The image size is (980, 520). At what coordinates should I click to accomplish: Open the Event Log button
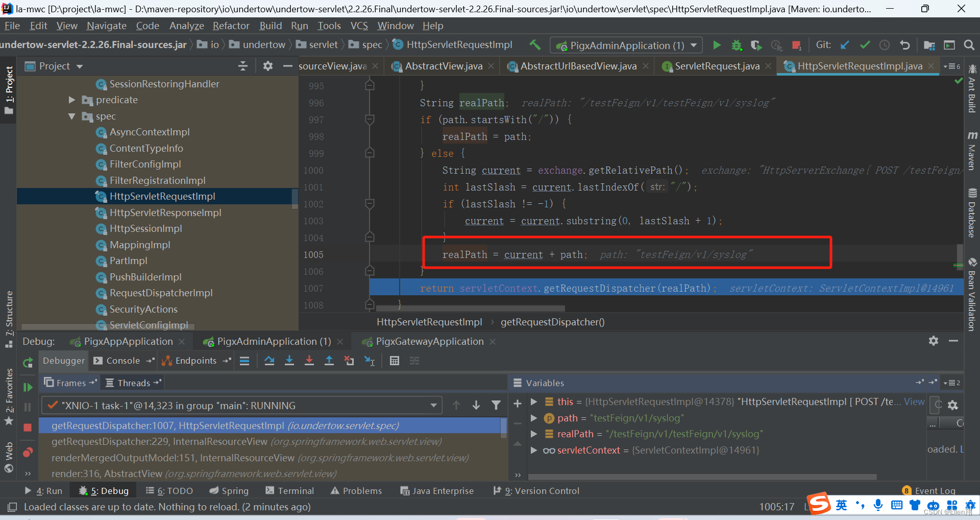pyautogui.click(x=929, y=491)
